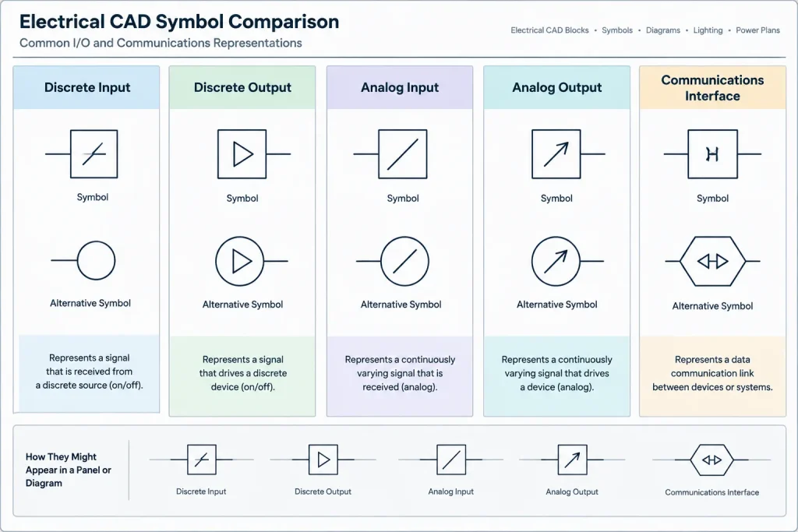Click the Analog Output column header
Screen dimensions: 798x532
(556, 87)
